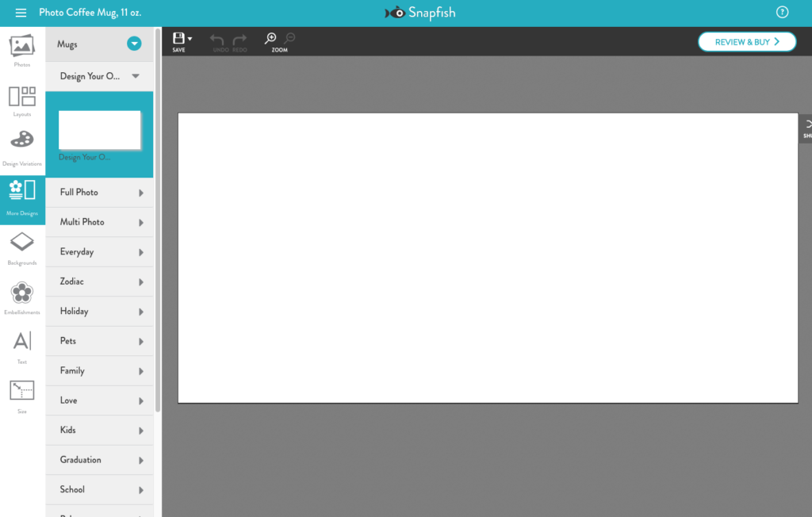Expand the collapsed side panel tab on the canvas edge
812x517 pixels.
pos(806,128)
